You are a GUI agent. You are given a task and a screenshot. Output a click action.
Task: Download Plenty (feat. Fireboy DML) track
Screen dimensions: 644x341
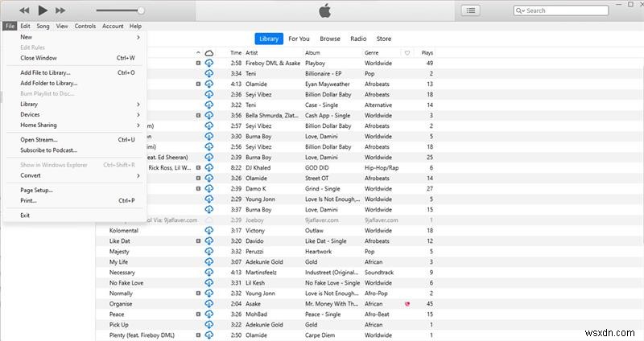(x=209, y=335)
